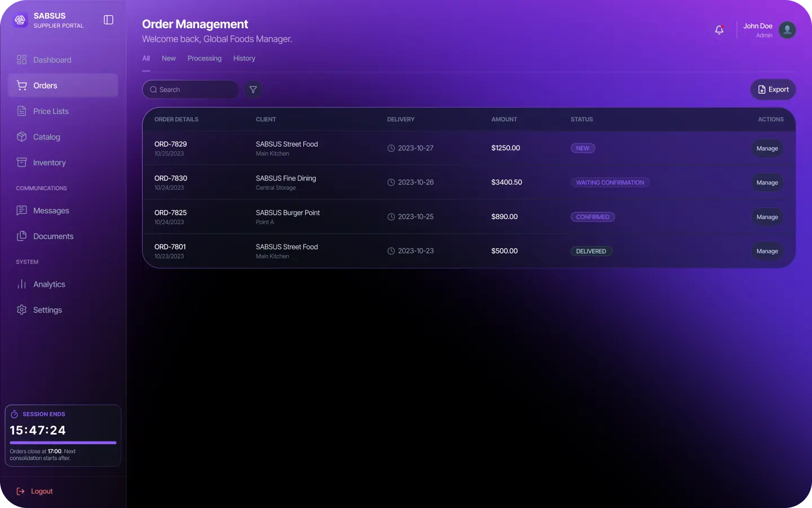Click clock icon beside 2023-10-25

click(391, 217)
